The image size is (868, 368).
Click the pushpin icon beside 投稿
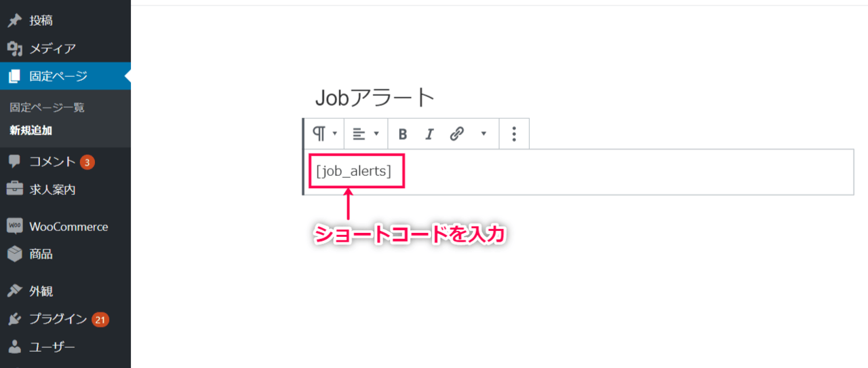coord(14,21)
